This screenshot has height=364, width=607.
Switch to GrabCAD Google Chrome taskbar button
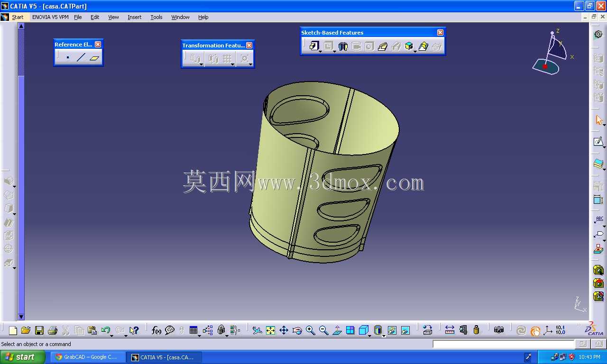[88, 357]
